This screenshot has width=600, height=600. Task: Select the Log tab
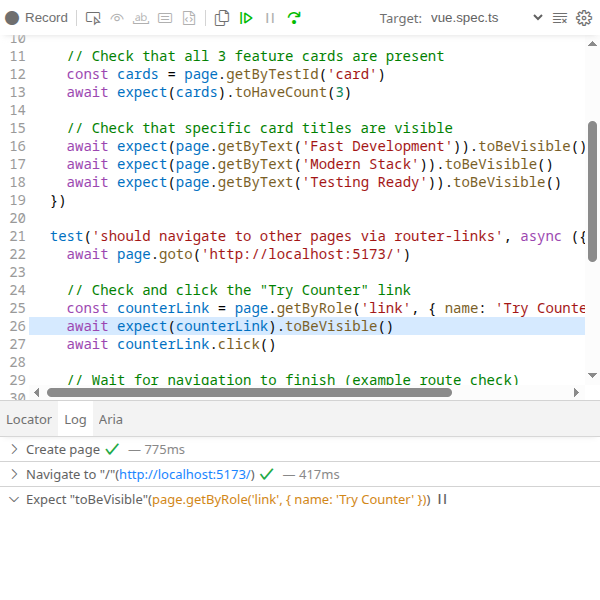(x=75, y=420)
